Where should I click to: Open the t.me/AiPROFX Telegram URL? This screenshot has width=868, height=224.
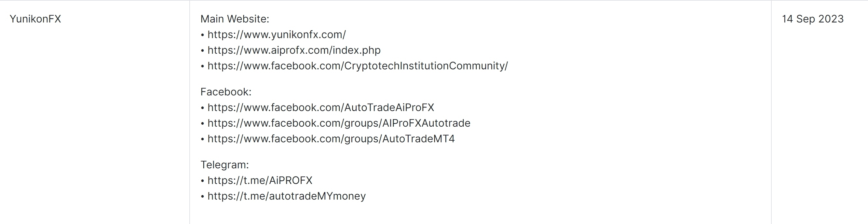tap(260, 180)
